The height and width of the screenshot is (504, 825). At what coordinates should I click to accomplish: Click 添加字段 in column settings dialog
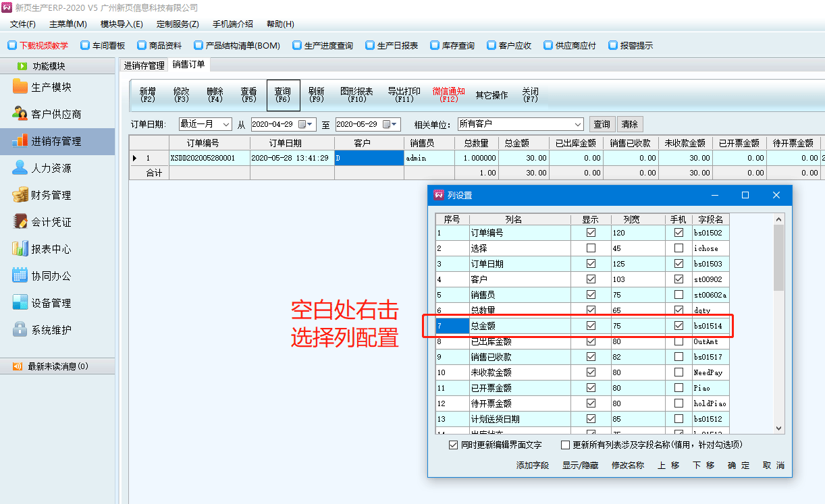[x=533, y=466]
